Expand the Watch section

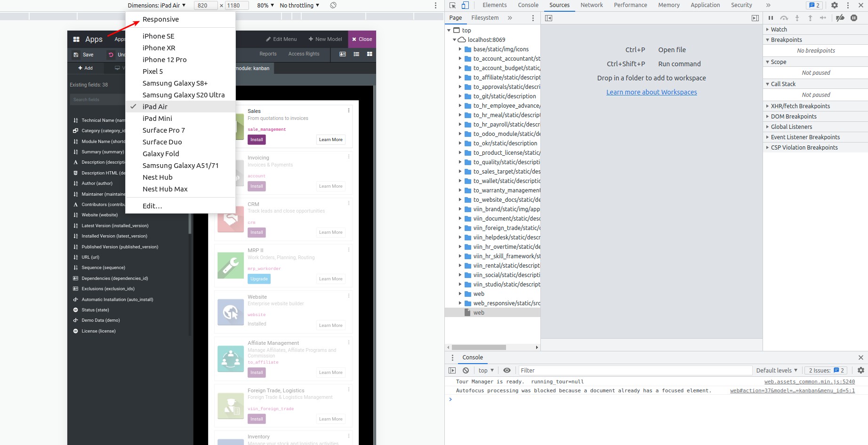click(779, 29)
